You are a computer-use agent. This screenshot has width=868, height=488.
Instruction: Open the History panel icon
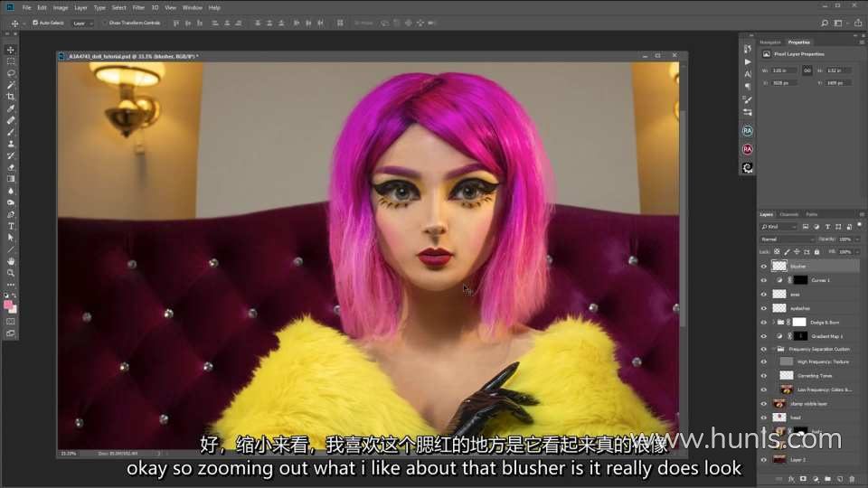748,49
